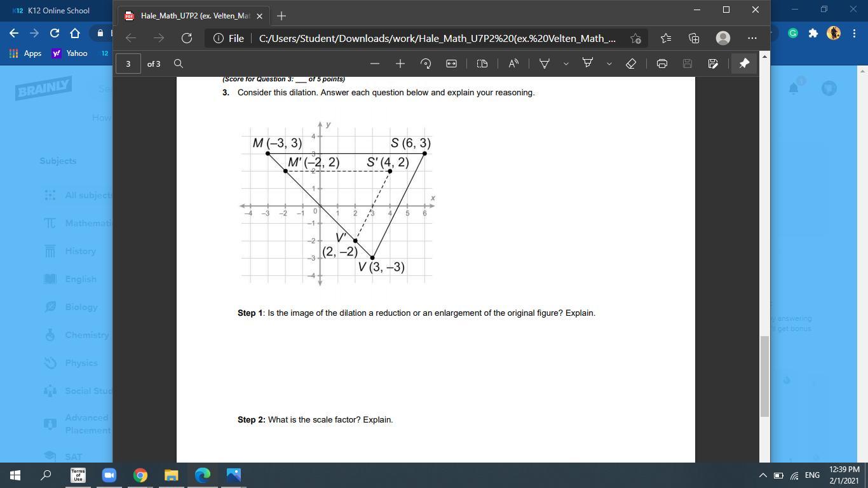Click the PDF page number field

click(x=128, y=64)
